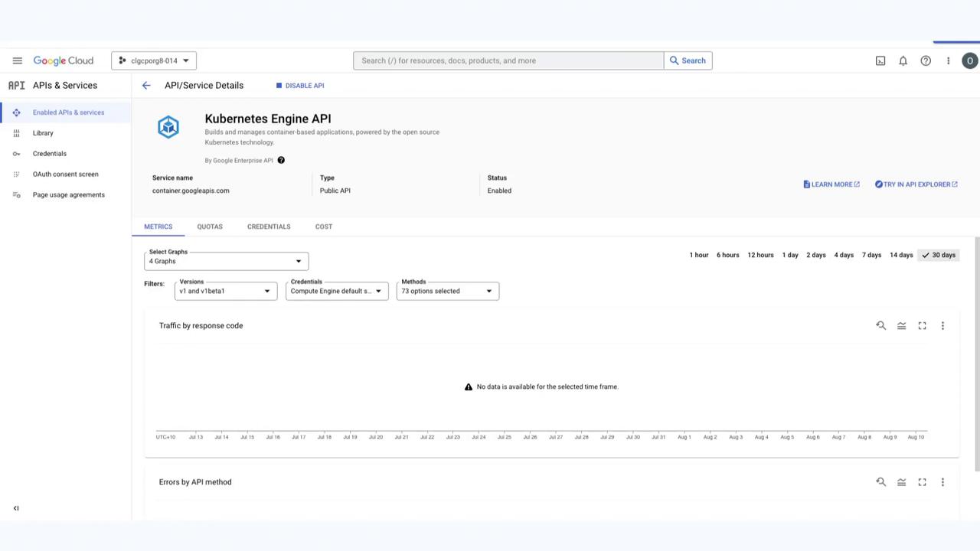Select the 7 days time range
The width and height of the screenshot is (980, 551).
(871, 255)
